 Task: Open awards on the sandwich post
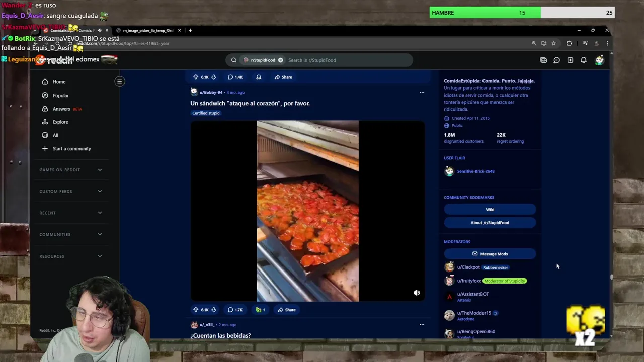tap(260, 310)
